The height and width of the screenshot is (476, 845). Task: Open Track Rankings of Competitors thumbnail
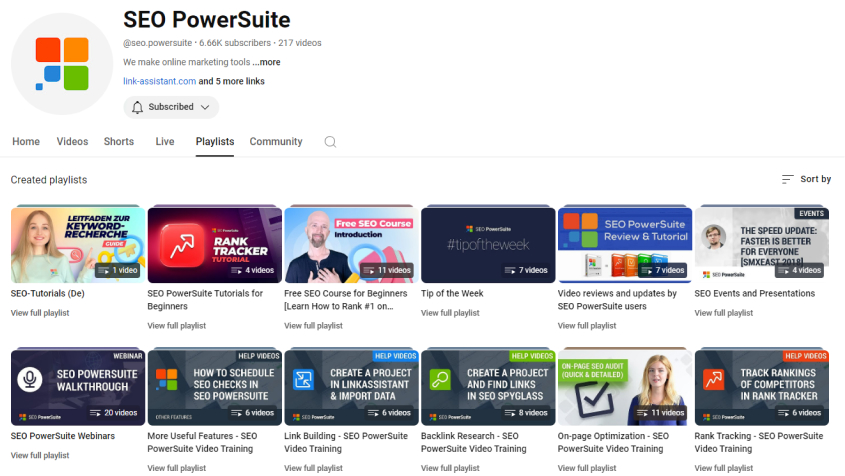(762, 388)
